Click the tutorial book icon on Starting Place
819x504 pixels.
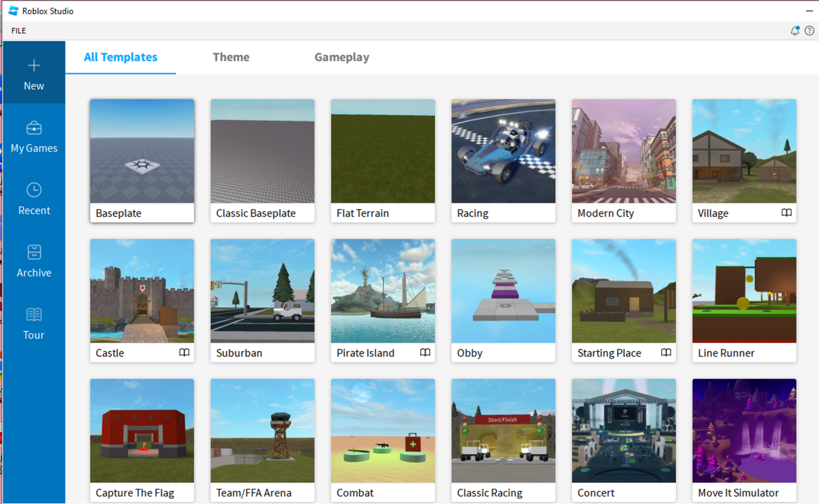pyautogui.click(x=666, y=352)
